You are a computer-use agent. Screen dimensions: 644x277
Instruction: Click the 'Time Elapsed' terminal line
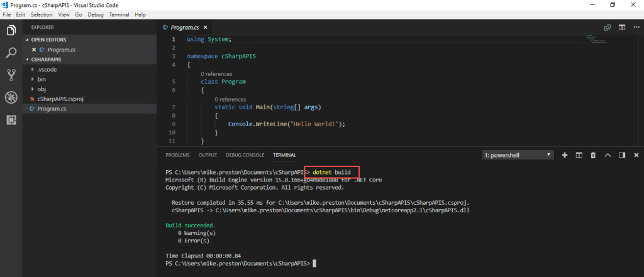[x=203, y=256]
